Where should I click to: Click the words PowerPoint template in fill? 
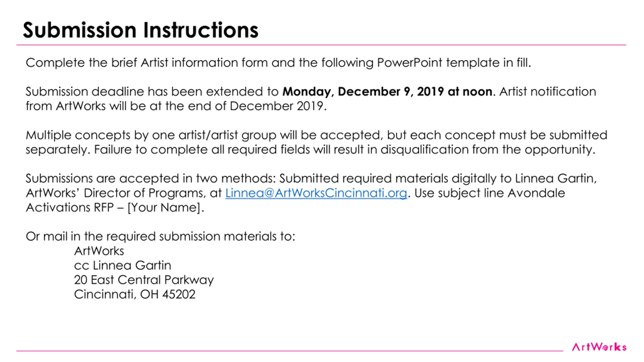coord(454,63)
